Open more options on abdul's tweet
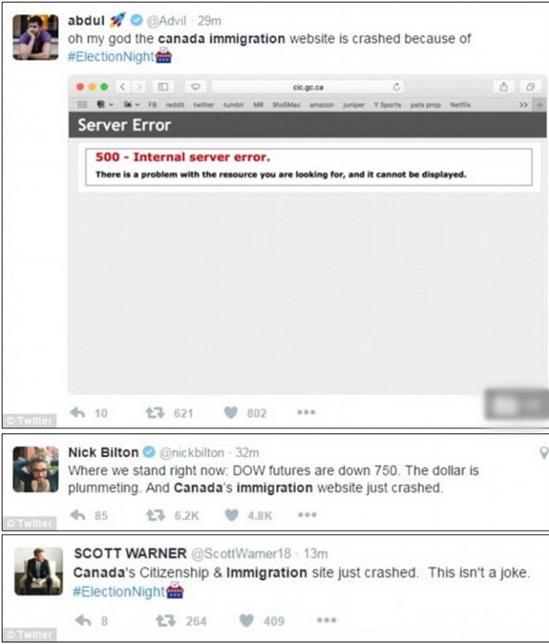 [306, 412]
